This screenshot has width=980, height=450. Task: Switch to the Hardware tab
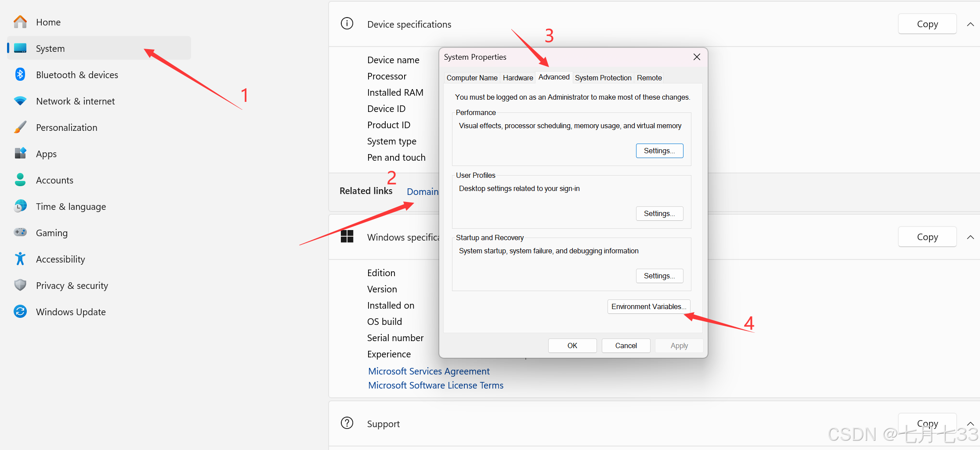tap(518, 78)
